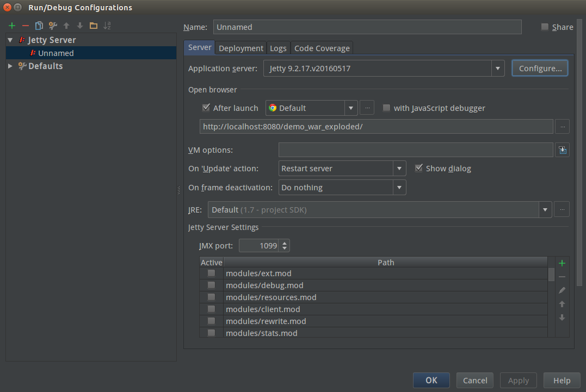This screenshot has width=586, height=392.
Task: Open the Code Coverage tab
Action: click(x=322, y=48)
